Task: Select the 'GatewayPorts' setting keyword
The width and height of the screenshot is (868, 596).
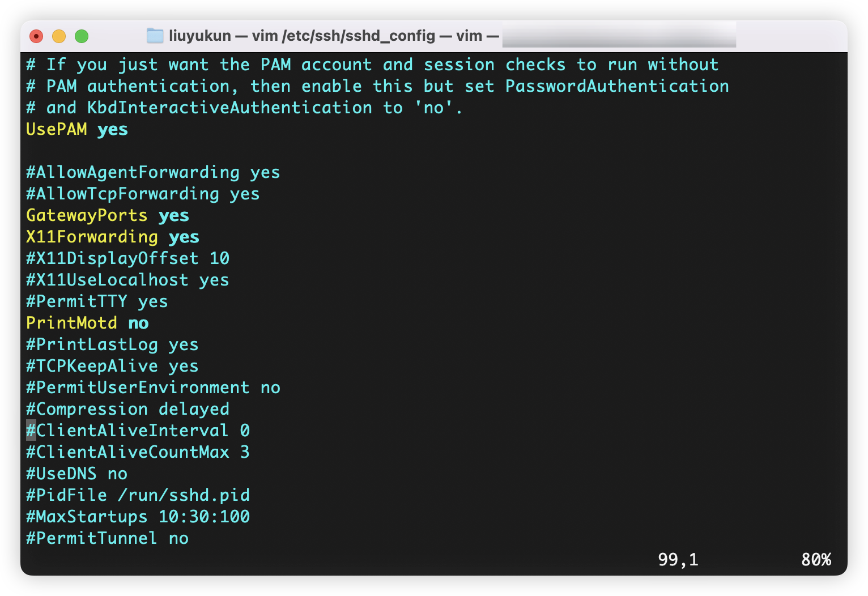Action: coord(87,216)
